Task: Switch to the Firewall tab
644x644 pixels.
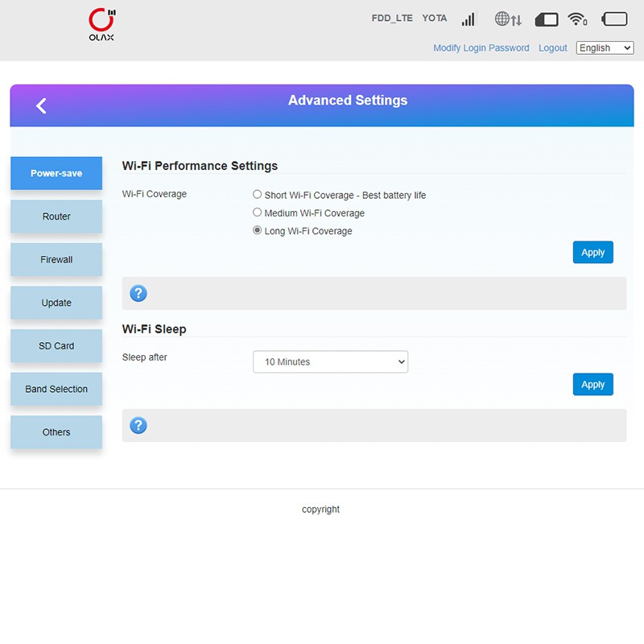Action: pyautogui.click(x=56, y=260)
